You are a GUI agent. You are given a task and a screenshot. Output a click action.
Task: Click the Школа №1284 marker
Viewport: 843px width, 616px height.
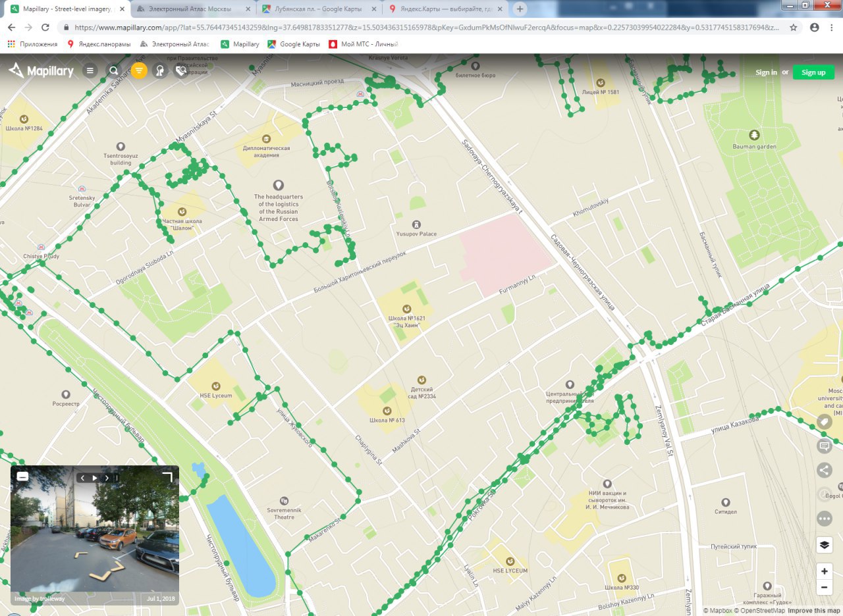24,119
